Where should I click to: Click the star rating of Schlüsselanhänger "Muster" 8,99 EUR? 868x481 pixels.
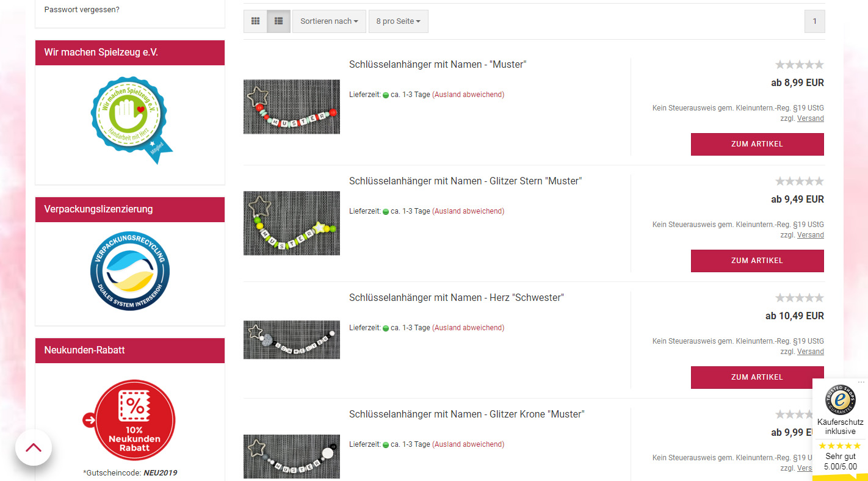(x=799, y=65)
